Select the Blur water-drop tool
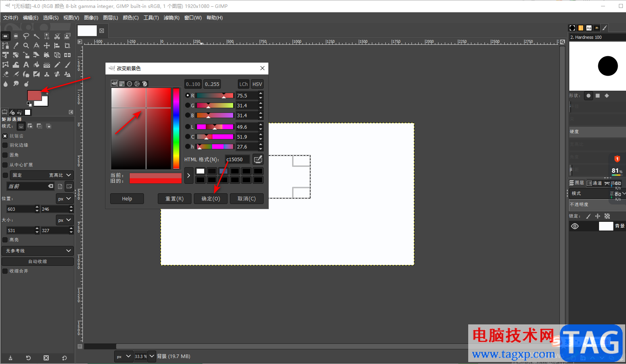This screenshot has height=364, width=626. coord(6,84)
